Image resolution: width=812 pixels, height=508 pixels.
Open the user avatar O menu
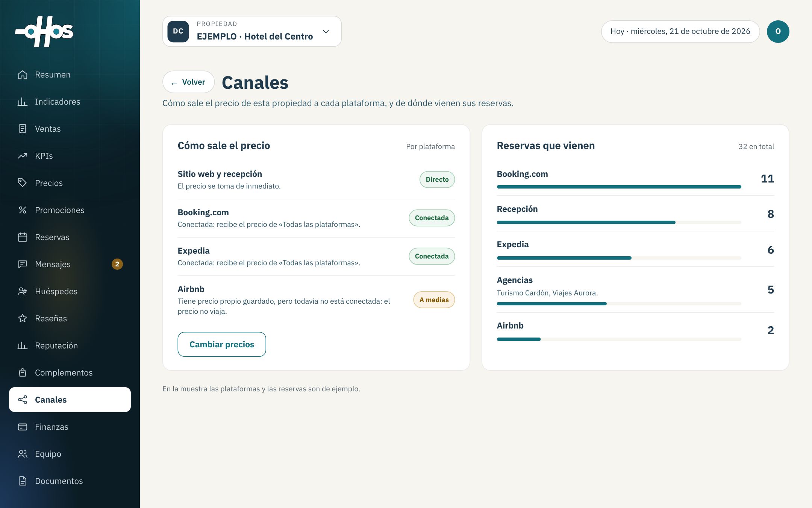[778, 32]
